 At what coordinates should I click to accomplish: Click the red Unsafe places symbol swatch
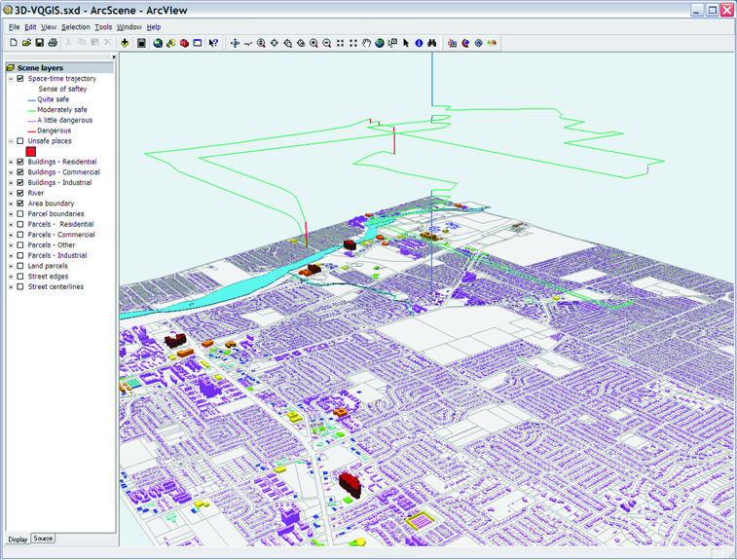pyautogui.click(x=31, y=152)
